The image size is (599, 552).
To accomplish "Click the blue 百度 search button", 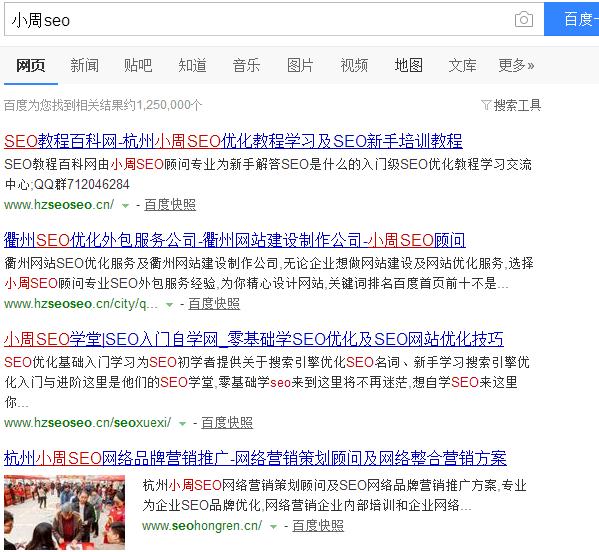I will click(x=571, y=19).
